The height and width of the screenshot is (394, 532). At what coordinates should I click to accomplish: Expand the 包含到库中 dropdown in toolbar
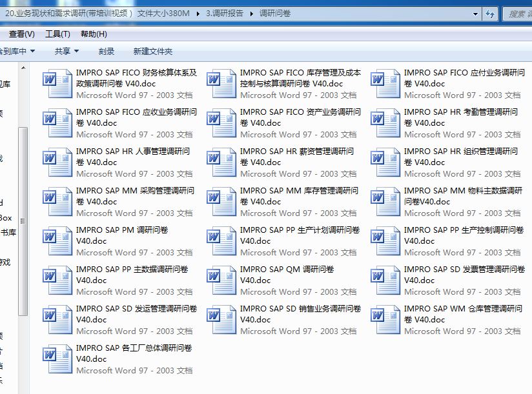tap(32, 51)
